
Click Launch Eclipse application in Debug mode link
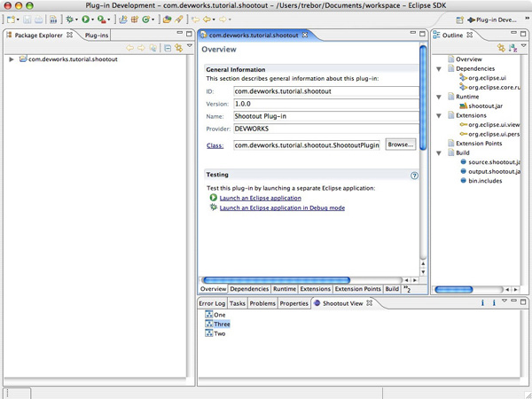[x=282, y=207]
